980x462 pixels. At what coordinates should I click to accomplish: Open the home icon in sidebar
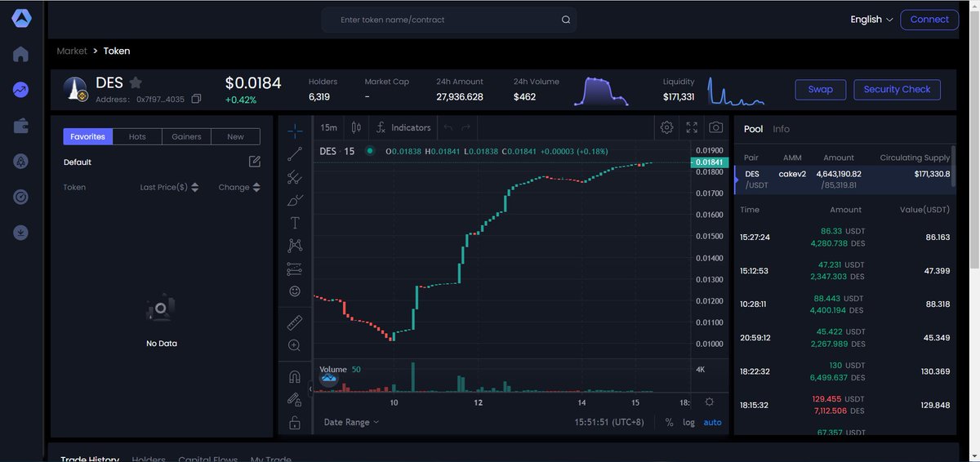click(x=20, y=55)
